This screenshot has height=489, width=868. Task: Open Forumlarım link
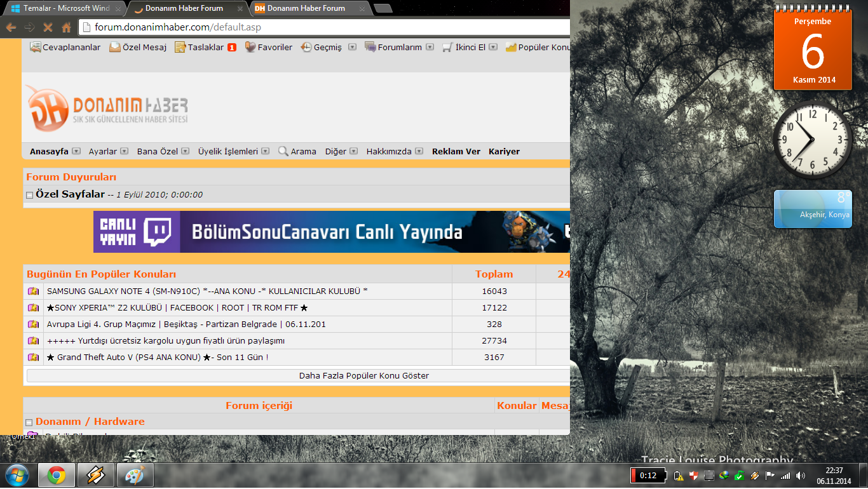click(393, 47)
